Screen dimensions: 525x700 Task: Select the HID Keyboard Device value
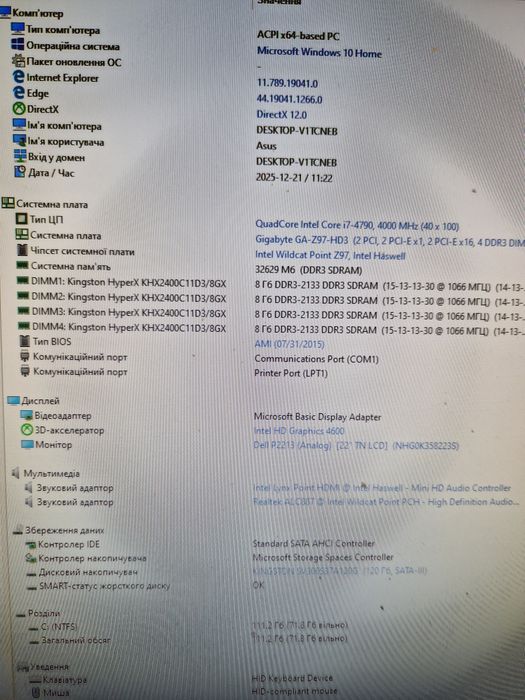[x=292, y=678]
